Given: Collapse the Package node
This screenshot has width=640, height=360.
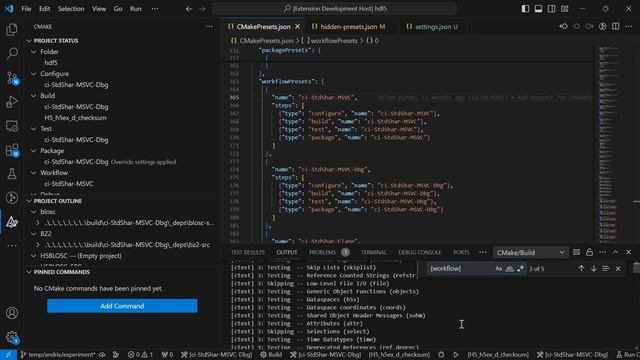Looking at the screenshot, I should tap(34, 151).
